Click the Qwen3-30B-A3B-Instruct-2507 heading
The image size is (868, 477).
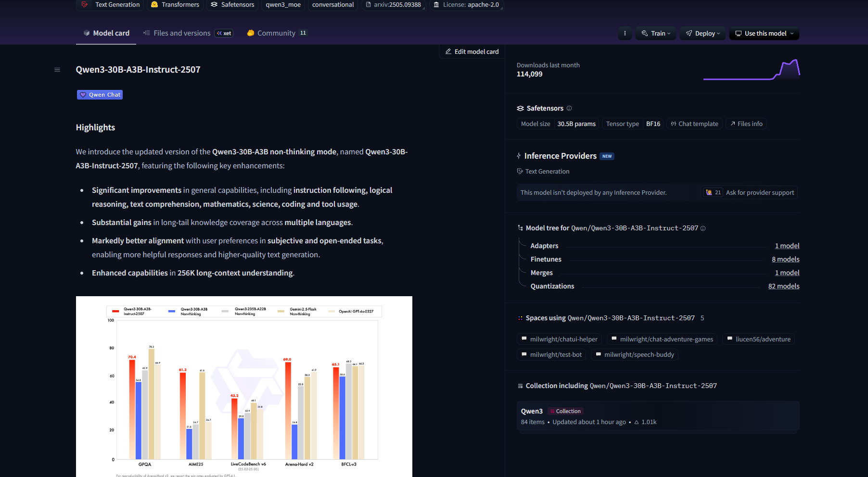tap(138, 70)
